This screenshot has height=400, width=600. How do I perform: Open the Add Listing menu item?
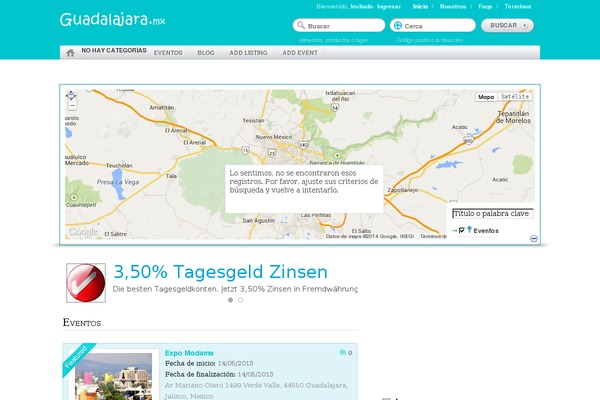point(248,53)
